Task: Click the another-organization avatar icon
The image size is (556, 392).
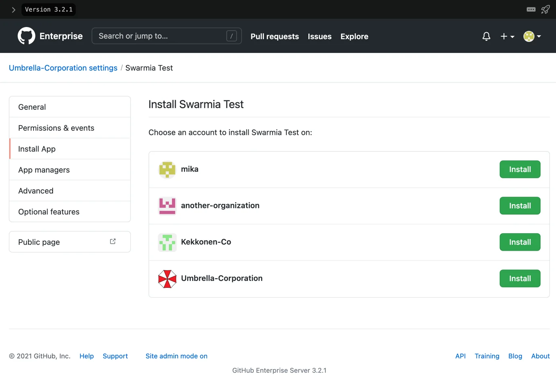Action: click(x=167, y=206)
